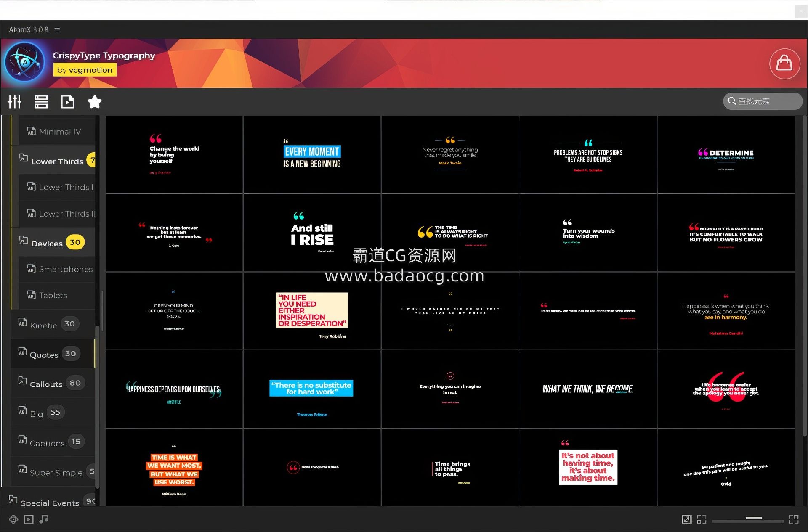The width and height of the screenshot is (808, 532).
Task: Select the Mark Twain quote preset
Action: 450,155
